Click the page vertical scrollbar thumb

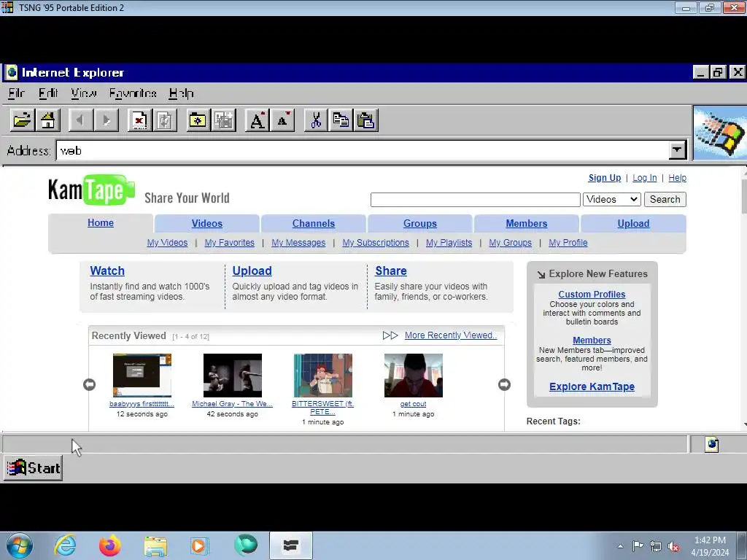click(744, 195)
